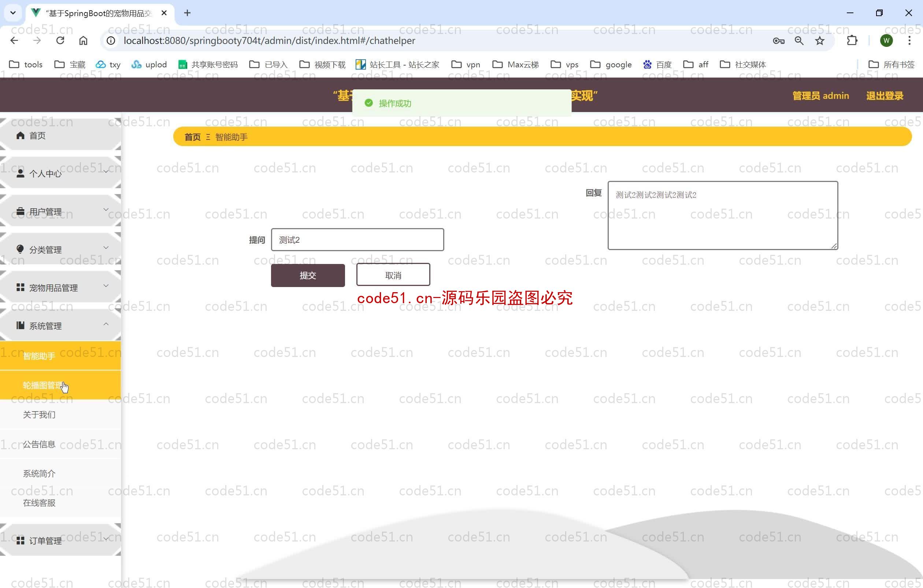Bookmark this page with star icon
The height and width of the screenshot is (588, 923).
tap(819, 41)
